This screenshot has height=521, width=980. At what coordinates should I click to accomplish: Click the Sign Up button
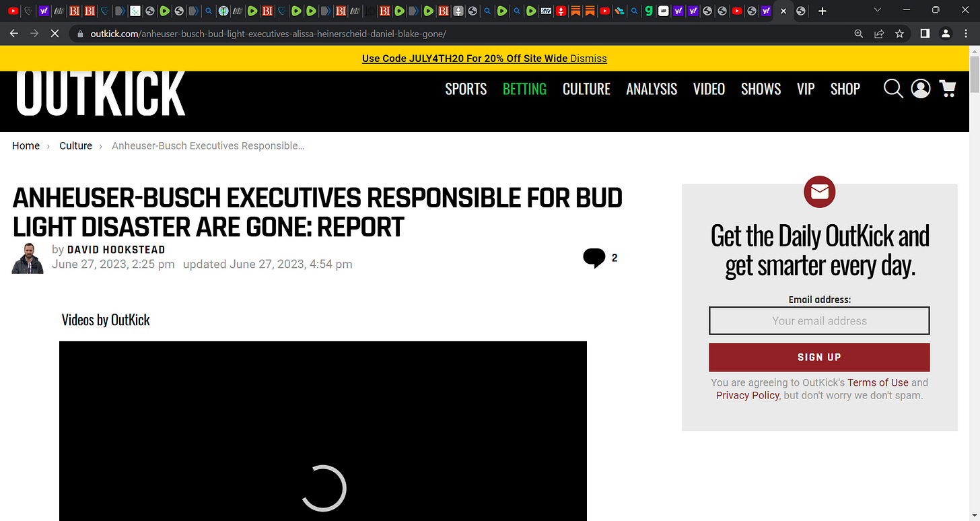click(x=819, y=357)
